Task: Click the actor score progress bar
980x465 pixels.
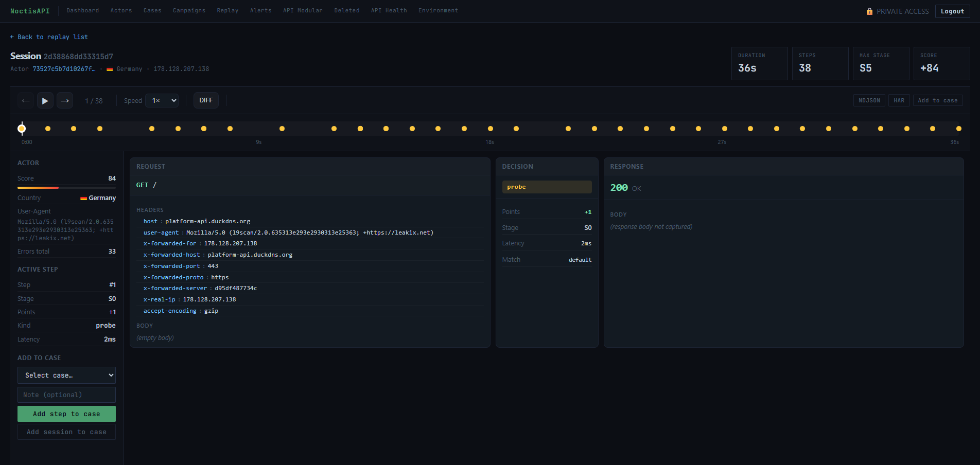Action: (66, 188)
